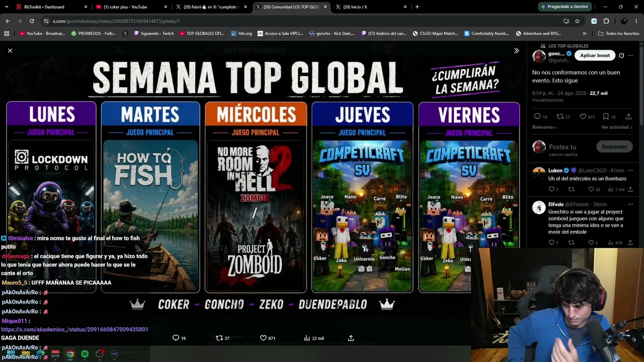This screenshot has height=362, width=644.
Task: Open the Grok icon beside Aplicar boost
Action: pyautogui.click(x=621, y=55)
